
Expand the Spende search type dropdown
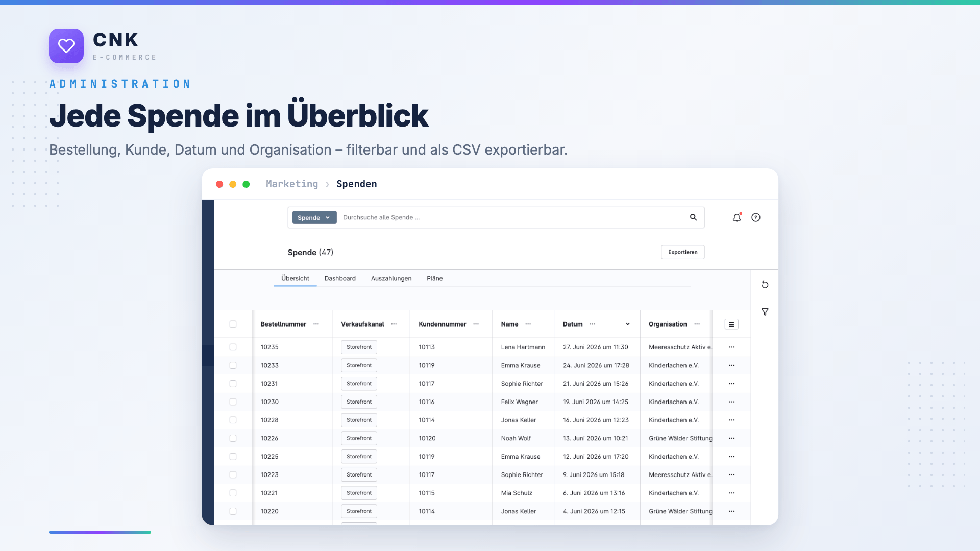pos(314,217)
